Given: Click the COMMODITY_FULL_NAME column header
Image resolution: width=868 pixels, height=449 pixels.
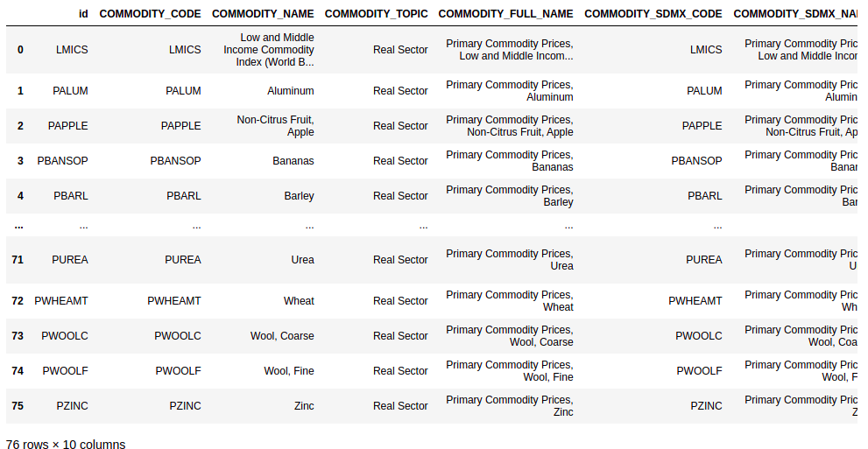Looking at the screenshot, I should click(x=505, y=14).
